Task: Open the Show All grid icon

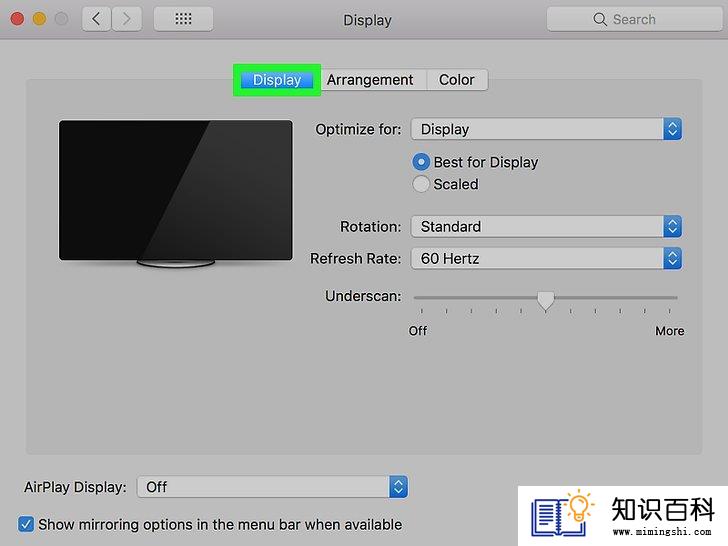Action: coord(183,19)
